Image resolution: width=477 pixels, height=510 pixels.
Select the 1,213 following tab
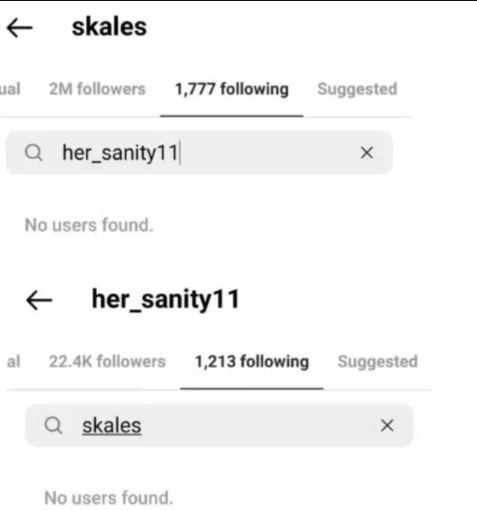252,362
